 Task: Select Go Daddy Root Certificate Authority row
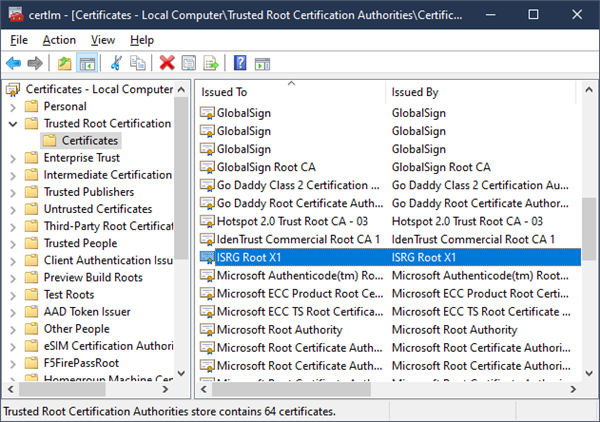(390, 203)
